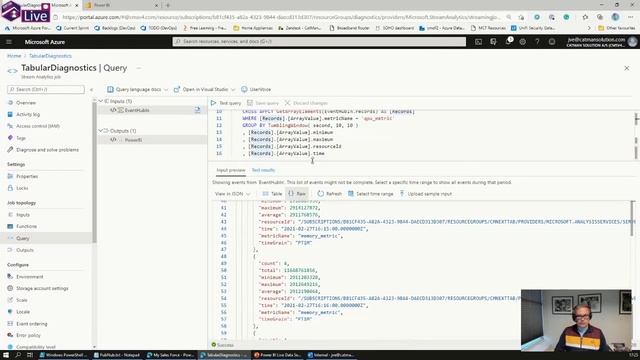640x360 pixels.
Task: Run the Test query button
Action: (226, 103)
